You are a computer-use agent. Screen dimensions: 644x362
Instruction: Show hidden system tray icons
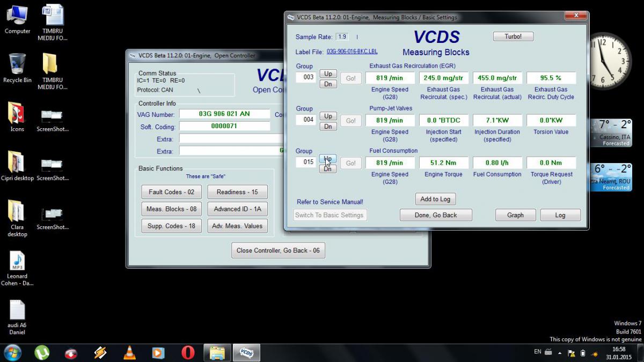(x=560, y=353)
